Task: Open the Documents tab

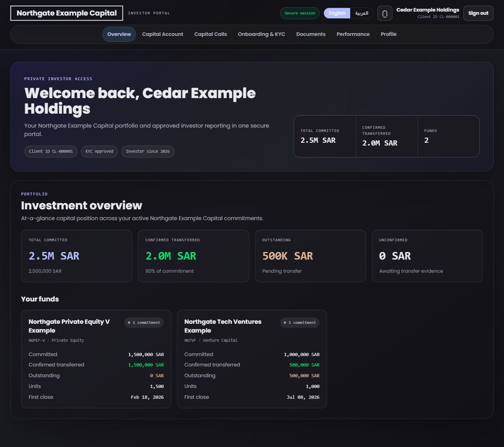Action: point(311,34)
